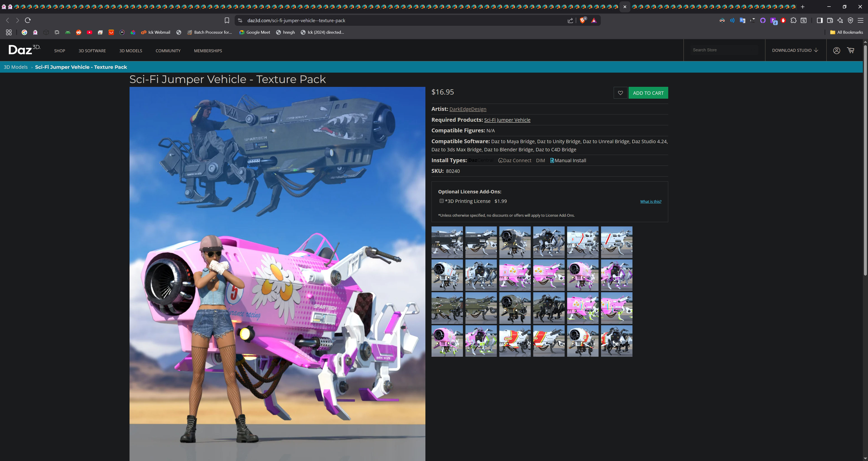The height and width of the screenshot is (461, 868).
Task: Open the Brave Wallet icon
Action: (830, 21)
